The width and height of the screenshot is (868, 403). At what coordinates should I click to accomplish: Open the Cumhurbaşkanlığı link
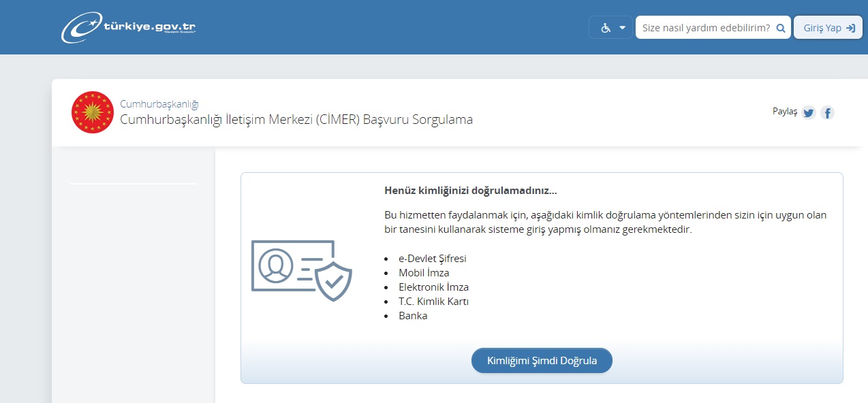tap(159, 104)
